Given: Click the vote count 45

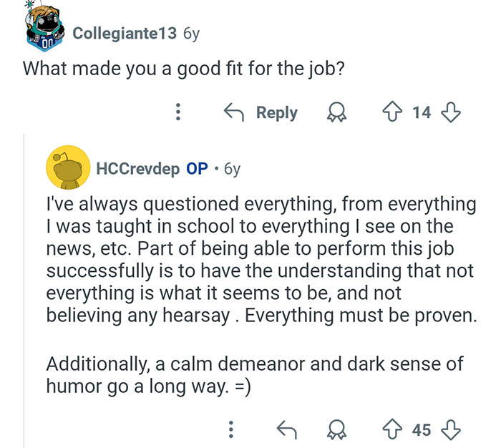Looking at the screenshot, I should pyautogui.click(x=422, y=429).
